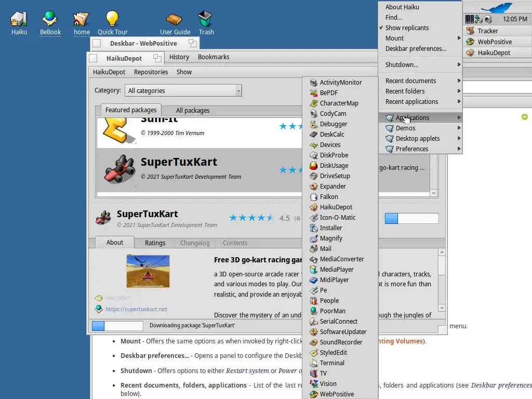Select About Haiku menu entry
532x399 pixels.
coord(420,7)
